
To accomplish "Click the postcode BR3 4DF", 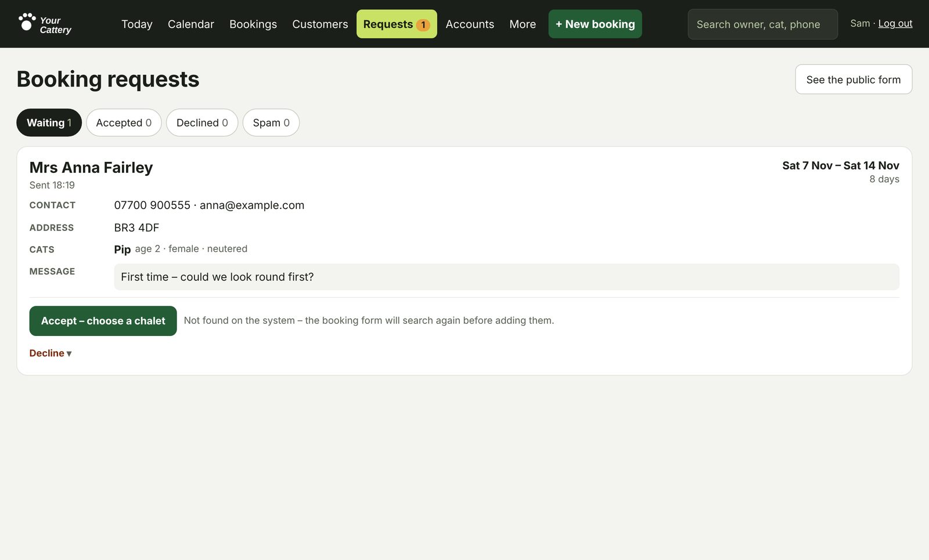I will (x=136, y=228).
